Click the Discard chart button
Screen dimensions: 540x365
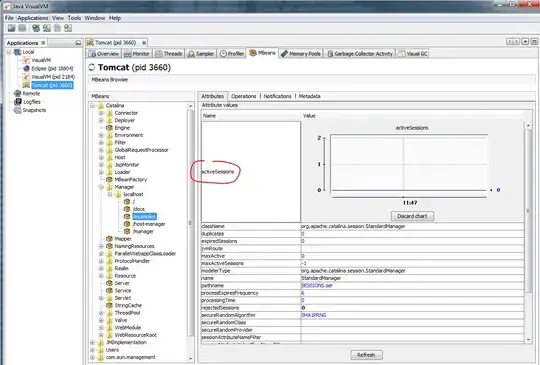coord(412,216)
